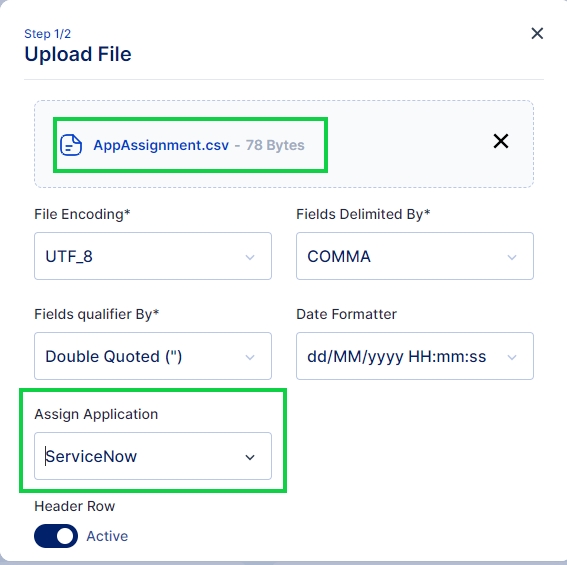Open the AppAssignment.csv file name link
This screenshot has width=567, height=565.
pyautogui.click(x=161, y=145)
